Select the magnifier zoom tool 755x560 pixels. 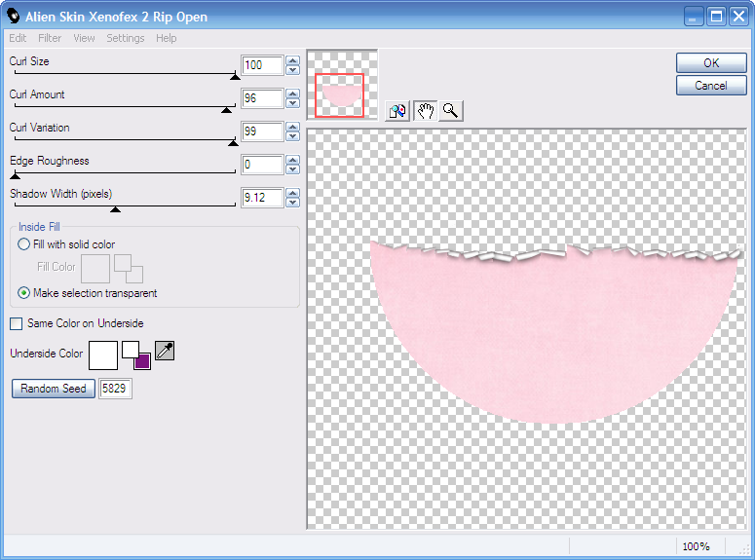pos(451,111)
